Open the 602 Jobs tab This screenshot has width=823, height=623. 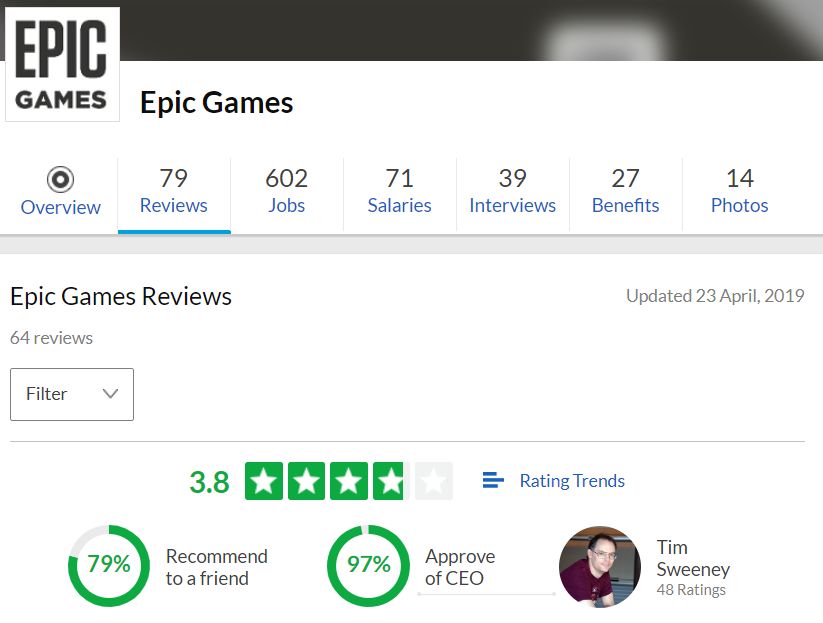(287, 194)
